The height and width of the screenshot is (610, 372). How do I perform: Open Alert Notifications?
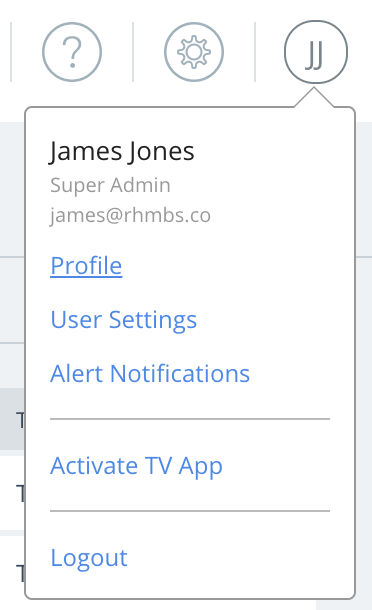(150, 373)
